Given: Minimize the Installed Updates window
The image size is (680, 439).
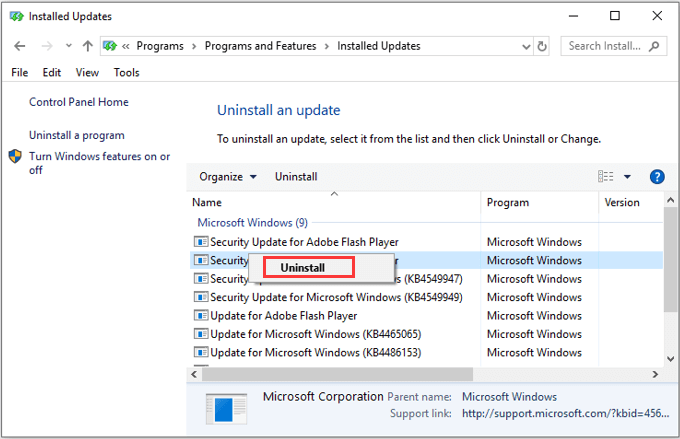Looking at the screenshot, I should tap(573, 16).
